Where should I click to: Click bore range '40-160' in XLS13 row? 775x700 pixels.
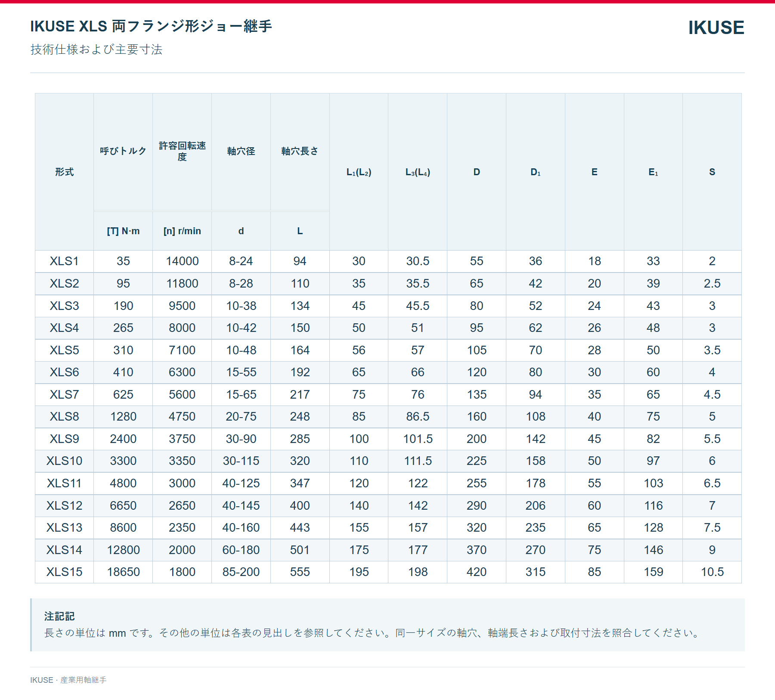pos(241,527)
